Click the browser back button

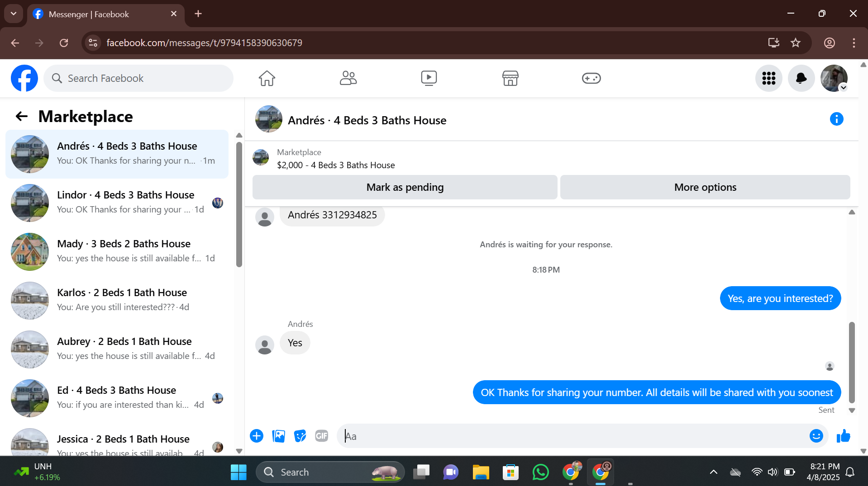(15, 43)
